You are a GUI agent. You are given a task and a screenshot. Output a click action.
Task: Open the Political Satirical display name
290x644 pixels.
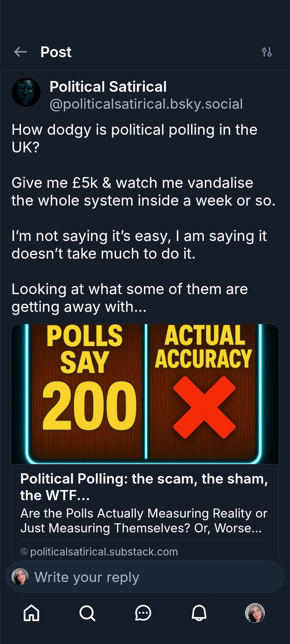[108, 87]
